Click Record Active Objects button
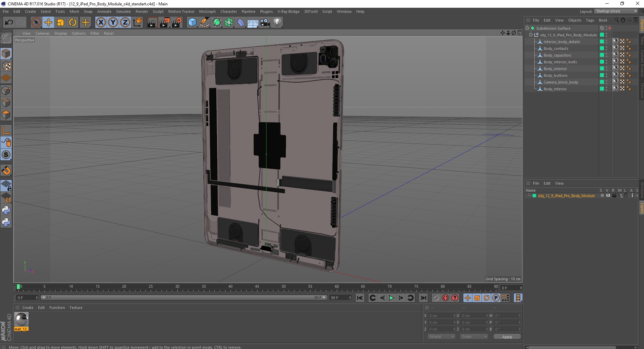Screen dimensions: 644x349 coord(436,298)
